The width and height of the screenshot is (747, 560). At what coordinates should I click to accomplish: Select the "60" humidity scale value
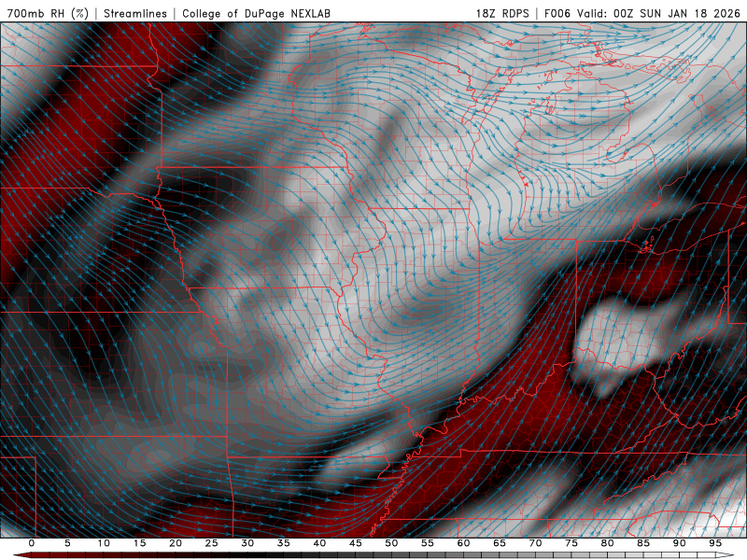(463, 543)
